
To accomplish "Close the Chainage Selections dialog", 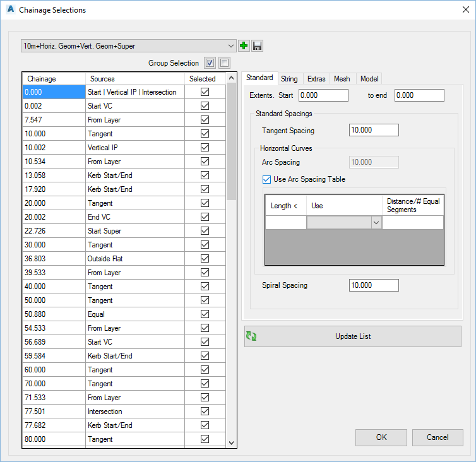I will coord(466,9).
